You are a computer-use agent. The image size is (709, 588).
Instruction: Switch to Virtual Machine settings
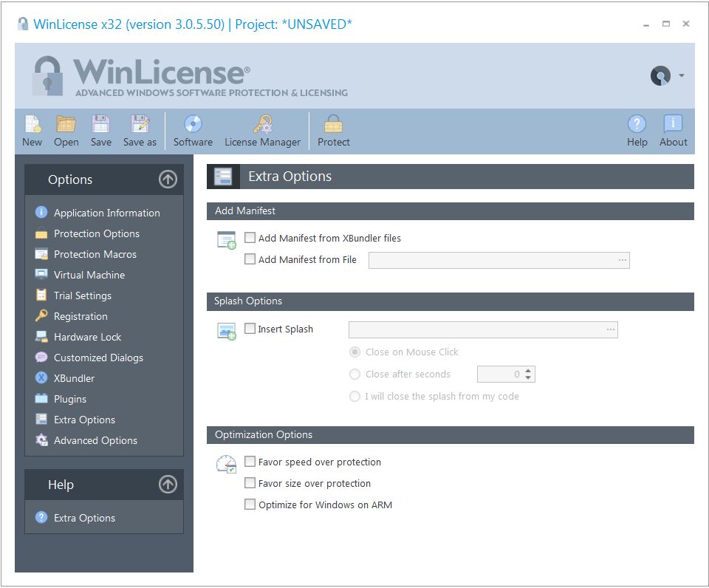point(89,275)
